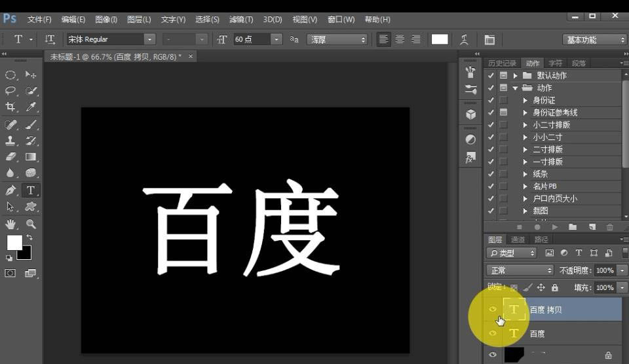The width and height of the screenshot is (629, 364).
Task: Collapse the 动作 action set
Action: click(516, 88)
